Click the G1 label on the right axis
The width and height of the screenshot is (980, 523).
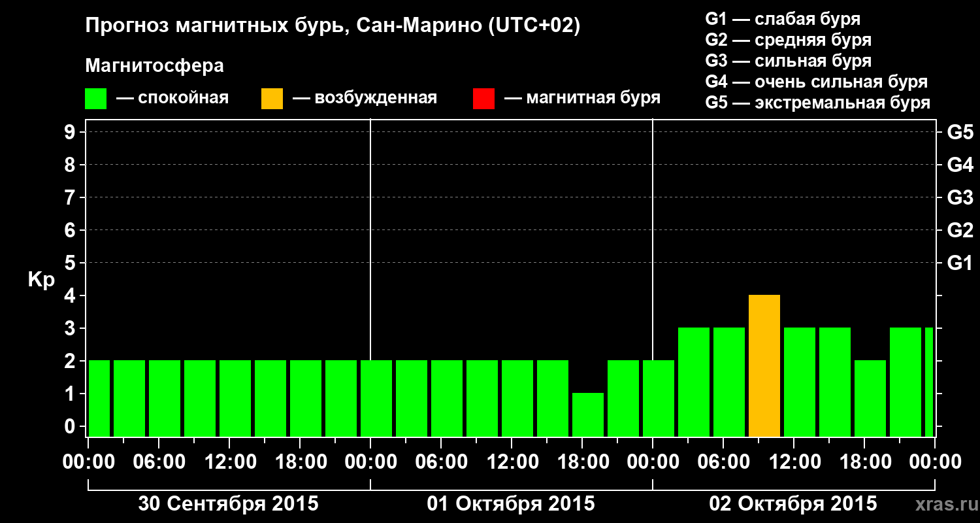point(960,263)
